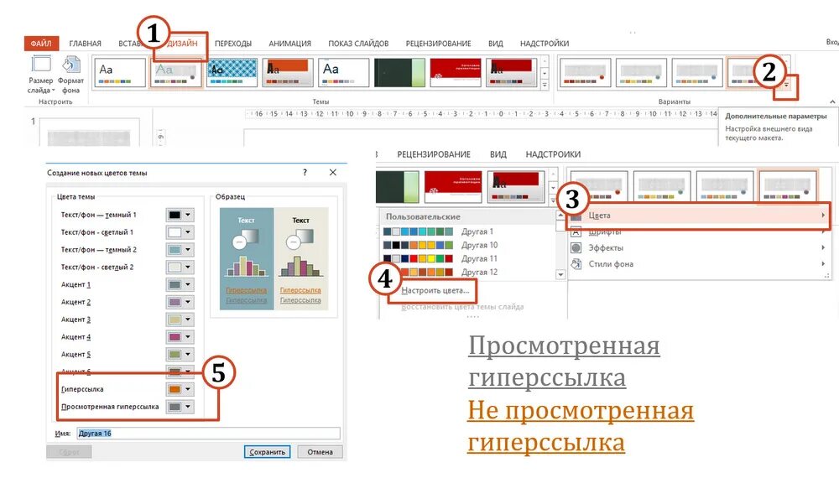The height and width of the screenshot is (504, 839).
Task: Select the orange banner theme thumbnail
Action: 288,73
